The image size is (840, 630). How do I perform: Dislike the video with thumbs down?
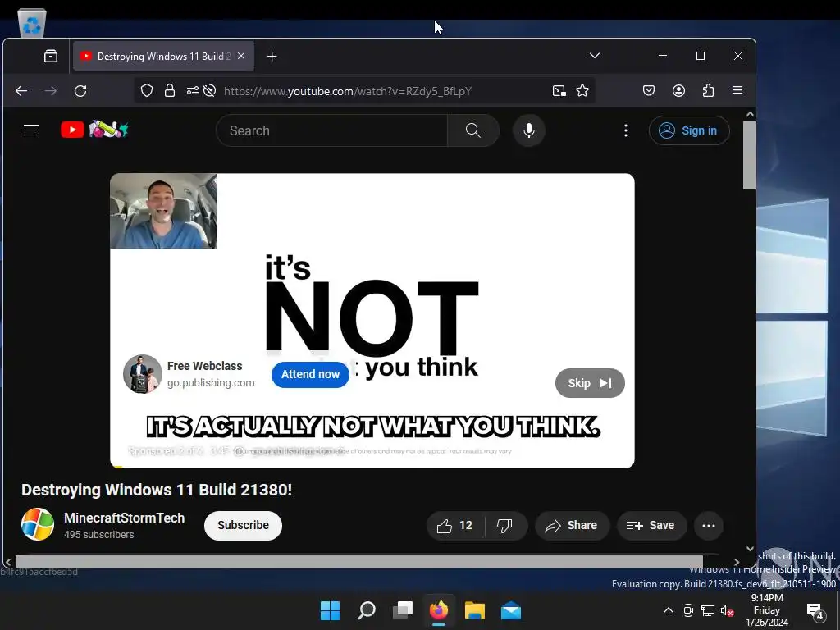(x=504, y=526)
